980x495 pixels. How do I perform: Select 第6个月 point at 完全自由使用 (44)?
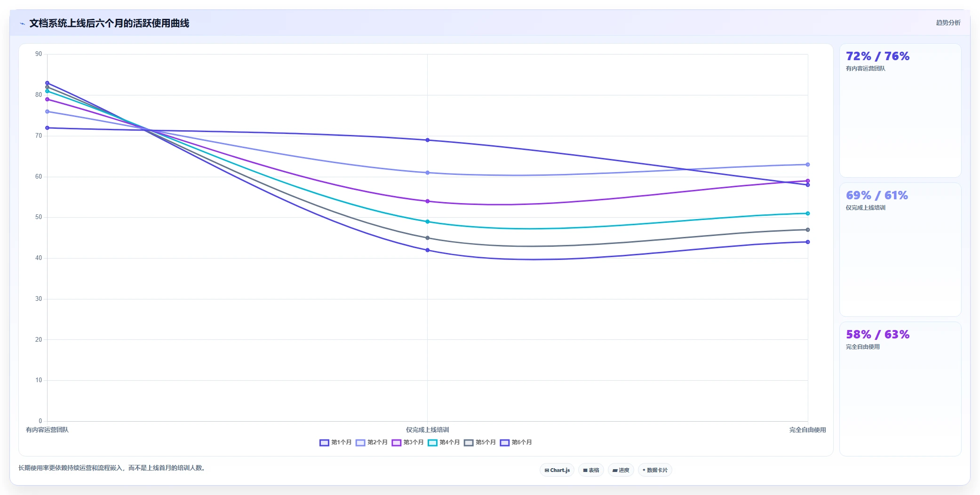[808, 242]
